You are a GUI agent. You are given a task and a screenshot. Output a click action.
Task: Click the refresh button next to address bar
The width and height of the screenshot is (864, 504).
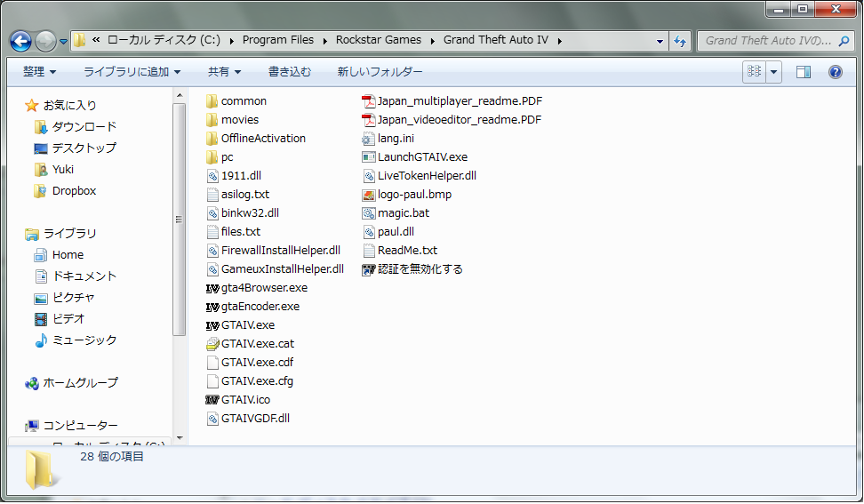pyautogui.click(x=681, y=41)
